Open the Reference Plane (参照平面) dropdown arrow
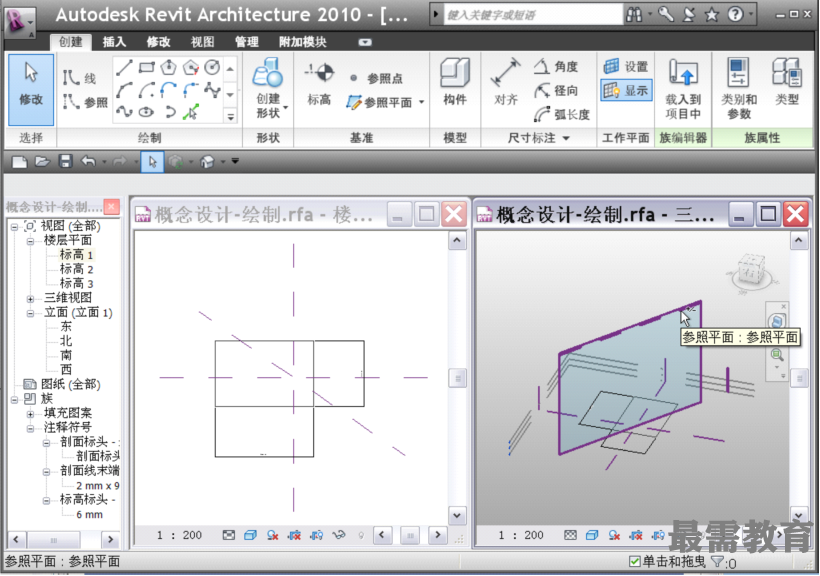This screenshot has width=820, height=576. coord(421,103)
